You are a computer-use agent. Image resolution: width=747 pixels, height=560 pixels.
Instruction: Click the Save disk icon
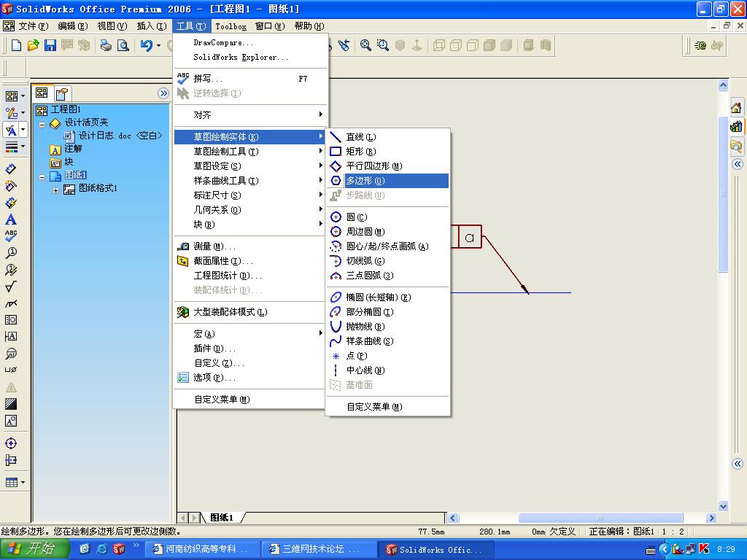tap(50, 45)
